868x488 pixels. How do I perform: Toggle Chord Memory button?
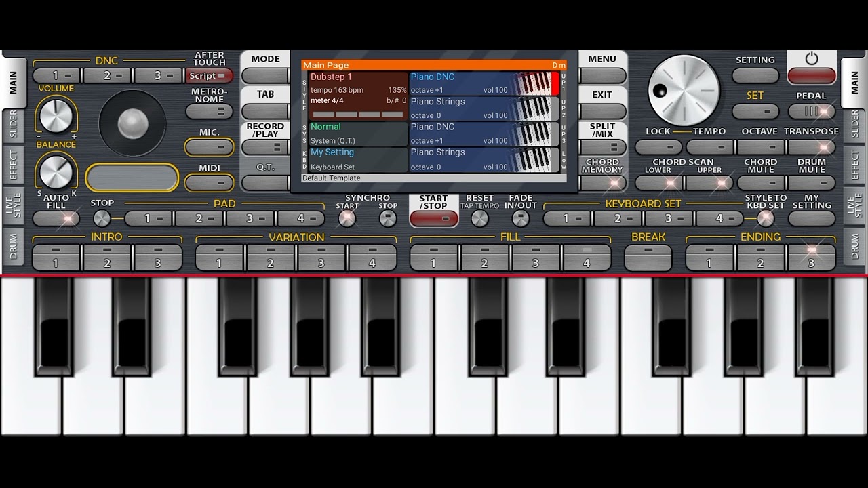coord(602,182)
